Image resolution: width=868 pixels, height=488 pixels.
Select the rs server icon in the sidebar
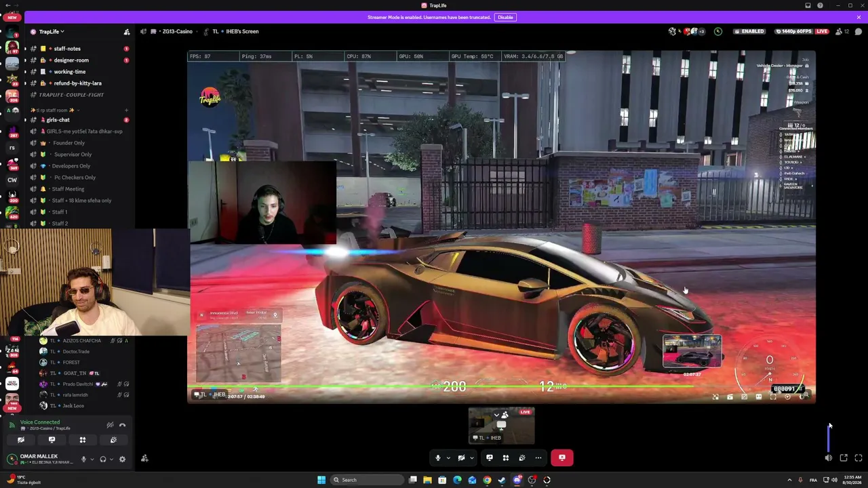(x=12, y=147)
